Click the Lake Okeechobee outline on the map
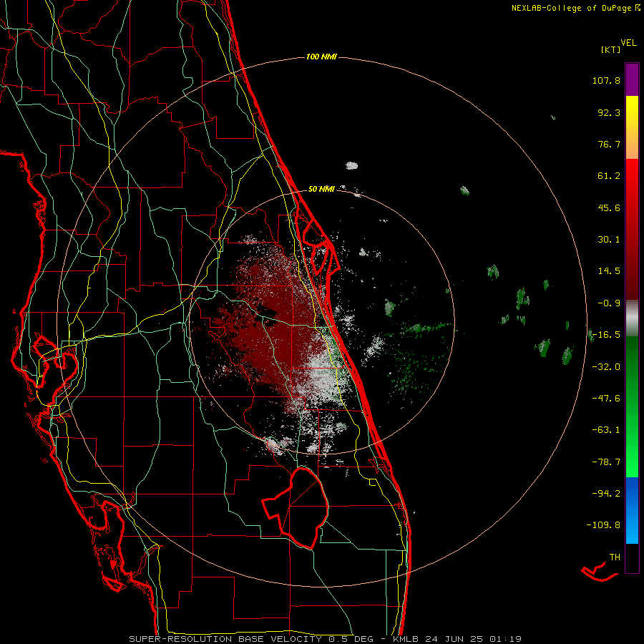The width and height of the screenshot is (644, 644). (x=296, y=507)
